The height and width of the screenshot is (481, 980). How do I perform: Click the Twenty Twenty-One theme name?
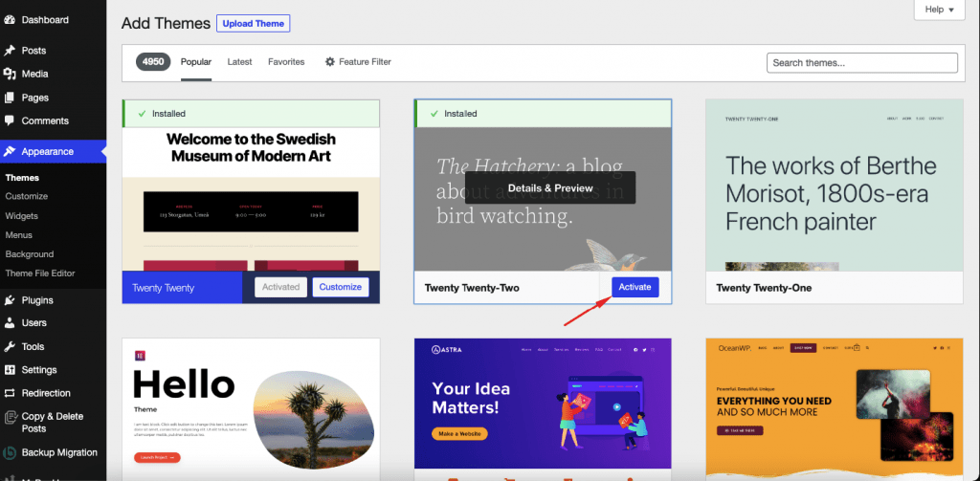764,288
